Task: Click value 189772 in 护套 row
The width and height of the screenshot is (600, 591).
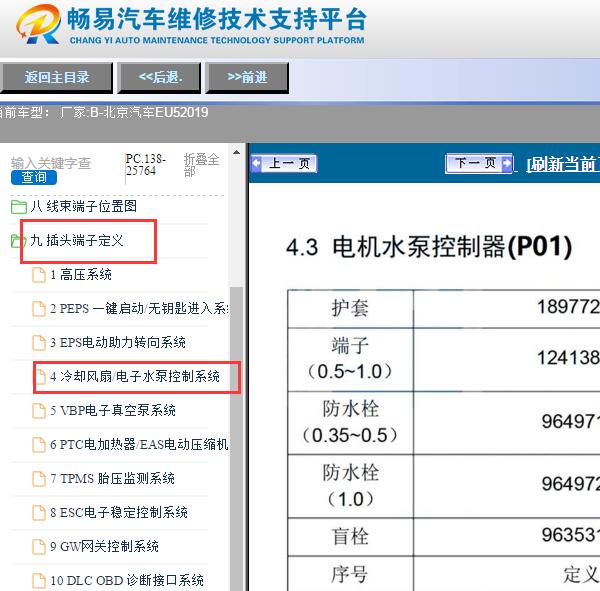Action: point(568,307)
